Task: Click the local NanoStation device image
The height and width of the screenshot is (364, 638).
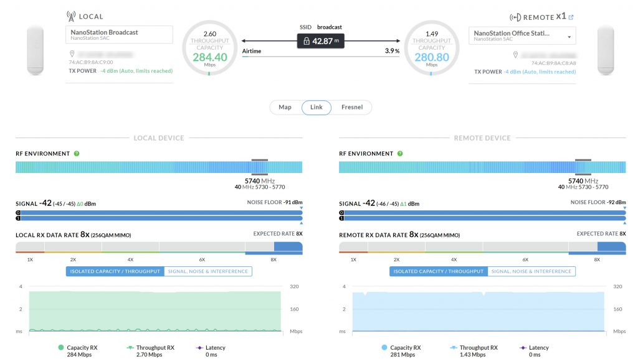Action: click(36, 50)
